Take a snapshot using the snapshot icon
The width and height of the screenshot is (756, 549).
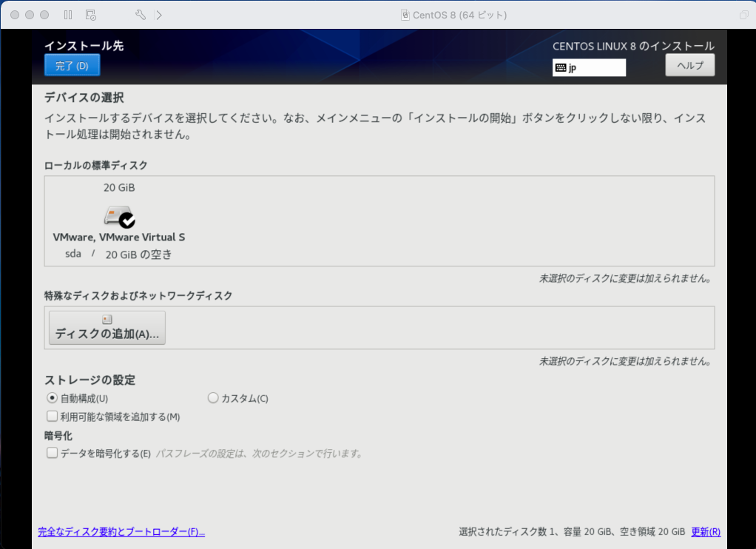(90, 14)
